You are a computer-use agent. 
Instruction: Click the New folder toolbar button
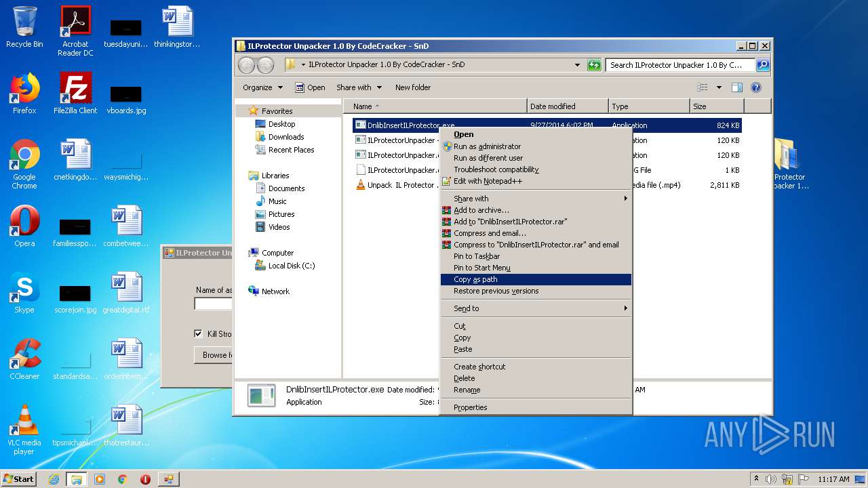[x=413, y=87]
